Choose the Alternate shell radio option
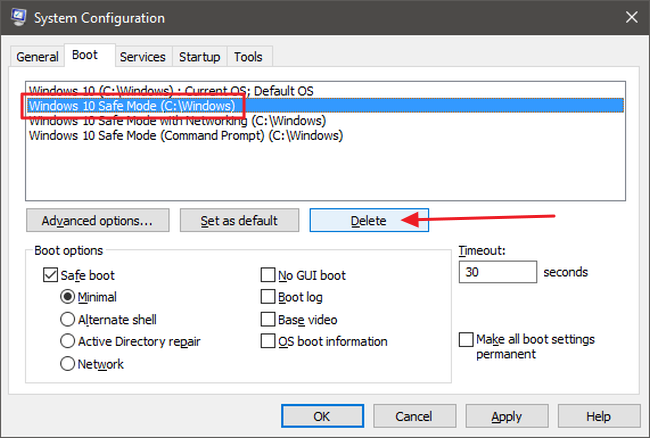The image size is (650, 438). pos(68,319)
